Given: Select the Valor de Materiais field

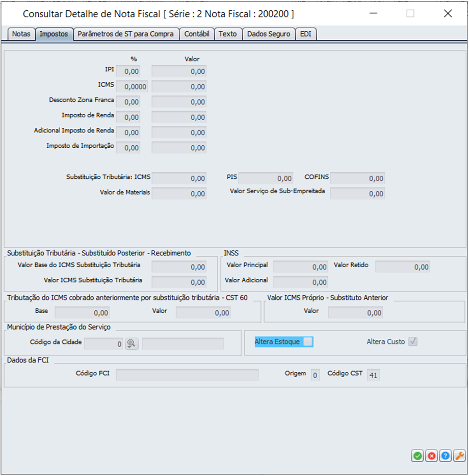Looking at the screenshot, I should tap(179, 193).
